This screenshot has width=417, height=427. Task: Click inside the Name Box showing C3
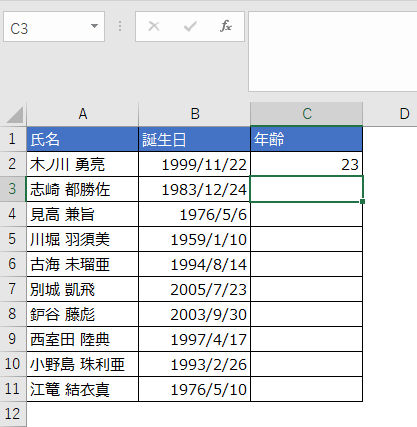pos(47,27)
